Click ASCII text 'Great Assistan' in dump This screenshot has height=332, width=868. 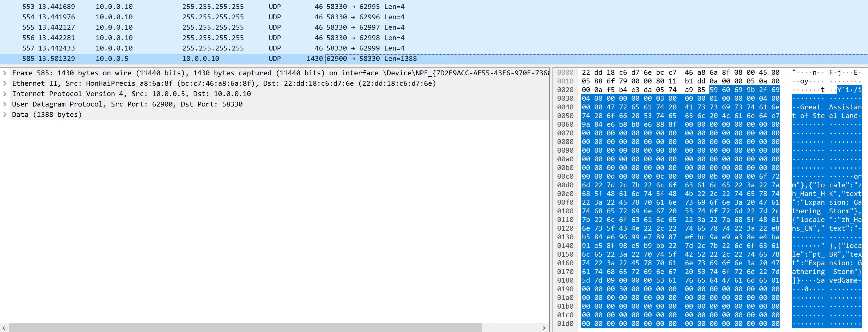[831, 107]
